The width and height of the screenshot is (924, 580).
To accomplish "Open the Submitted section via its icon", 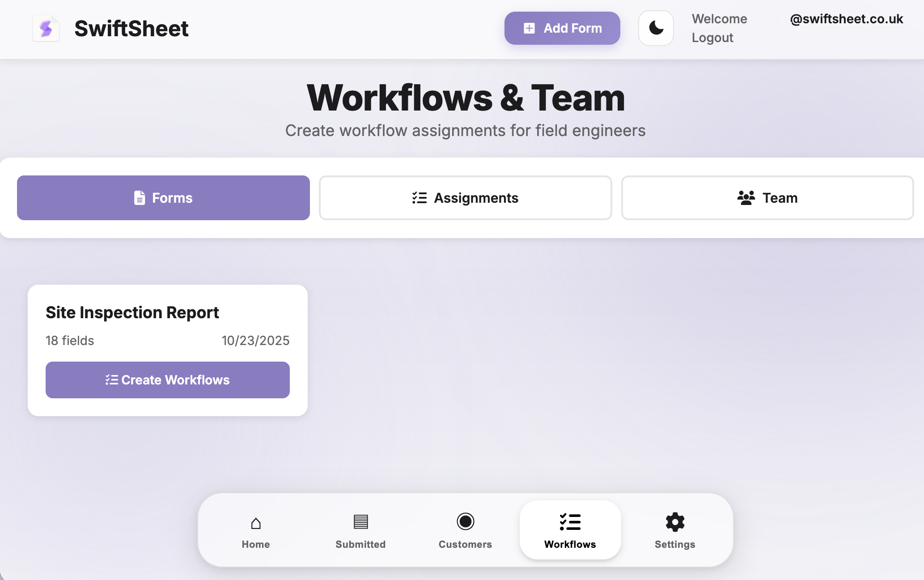I will click(x=360, y=522).
